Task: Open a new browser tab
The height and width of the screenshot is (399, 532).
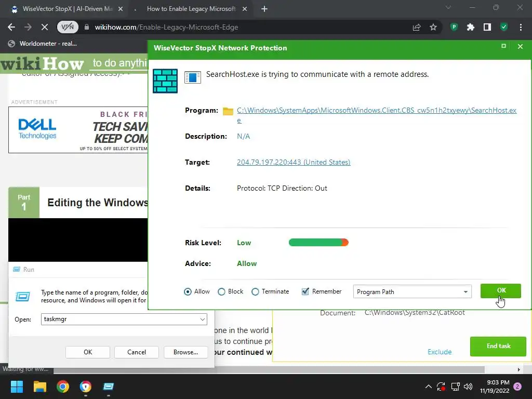Action: (x=264, y=9)
